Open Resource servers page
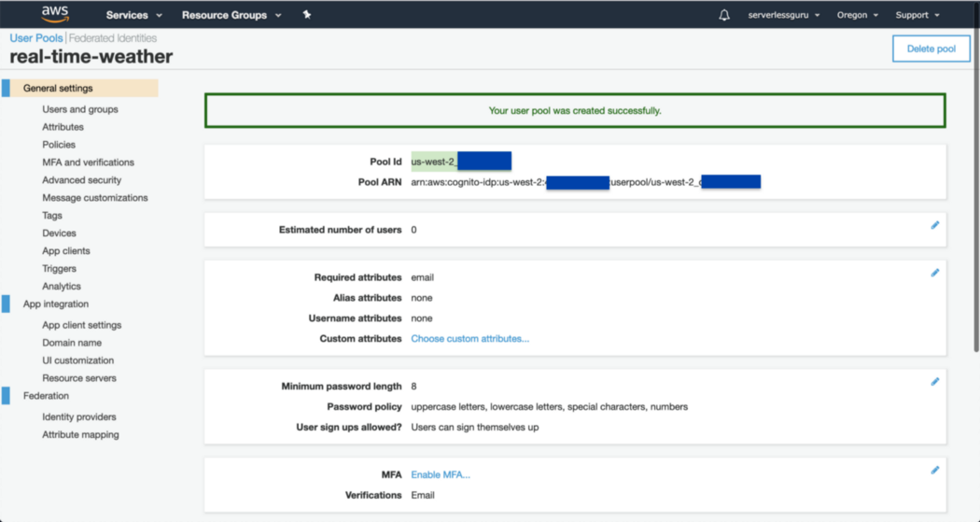This screenshot has width=980, height=522. coord(79,378)
